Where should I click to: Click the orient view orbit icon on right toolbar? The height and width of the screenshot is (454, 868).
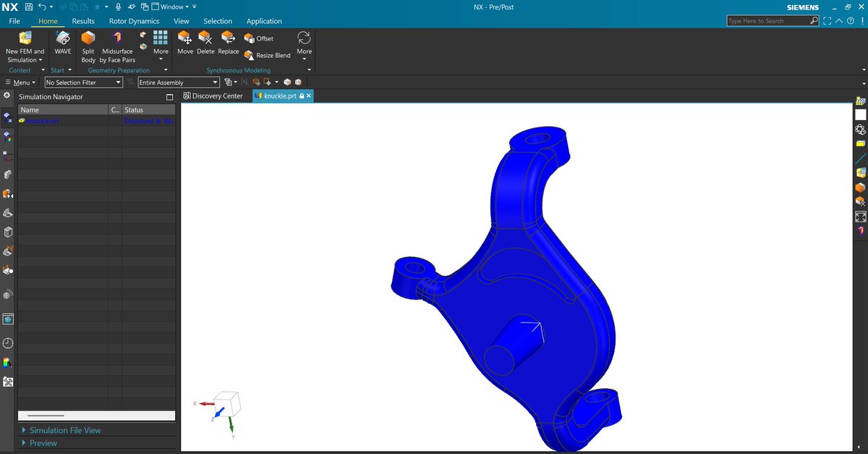pos(861,129)
